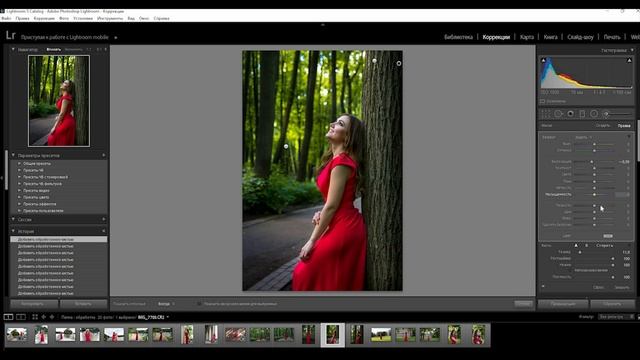Viewport: 640px width, 360px height.
Task: Toggle the brush panel on/off switch
Action: [x=543, y=286]
